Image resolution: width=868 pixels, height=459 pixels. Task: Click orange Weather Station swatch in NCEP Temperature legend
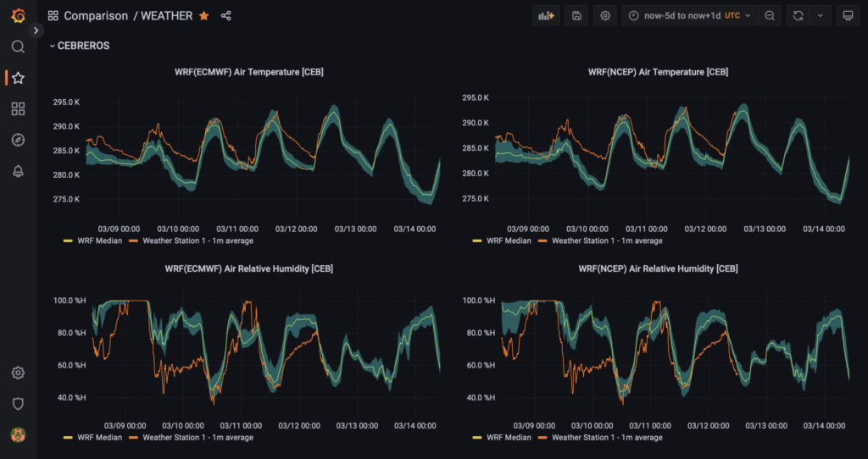pos(542,241)
